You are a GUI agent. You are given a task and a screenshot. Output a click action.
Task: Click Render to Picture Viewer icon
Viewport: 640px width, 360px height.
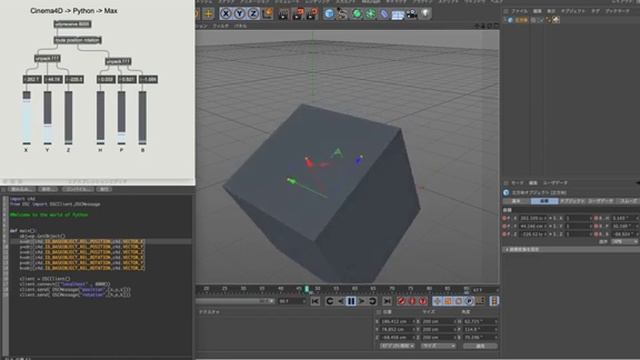pyautogui.click(x=298, y=14)
